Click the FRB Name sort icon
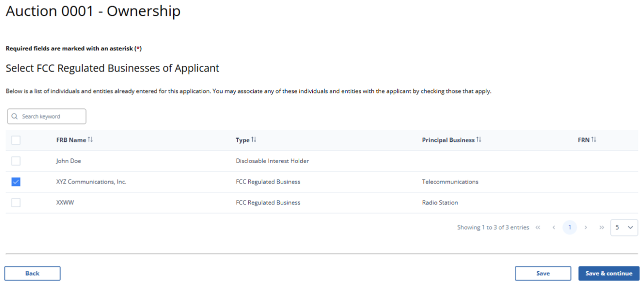 [x=91, y=140]
